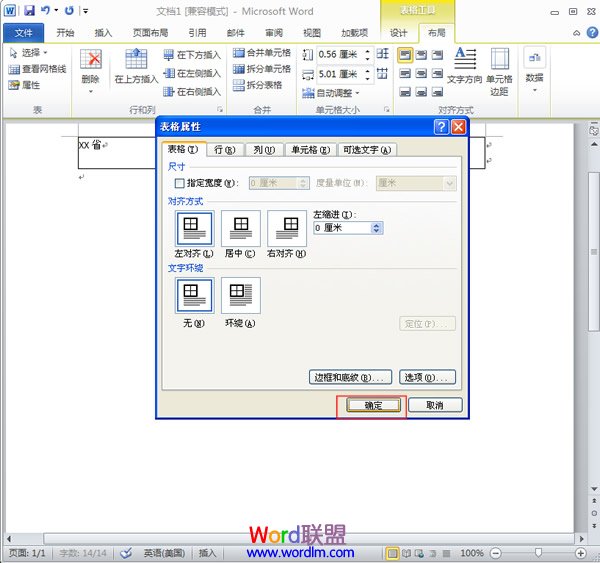Open the dropdown arrow under Delete (删除)
The image size is (600, 563).
(x=90, y=91)
